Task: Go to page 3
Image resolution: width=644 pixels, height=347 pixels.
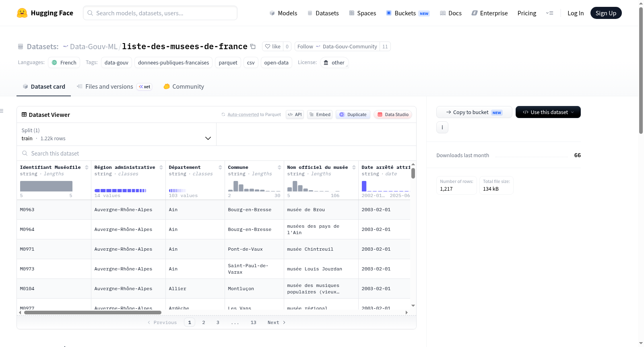Action: coord(218,322)
